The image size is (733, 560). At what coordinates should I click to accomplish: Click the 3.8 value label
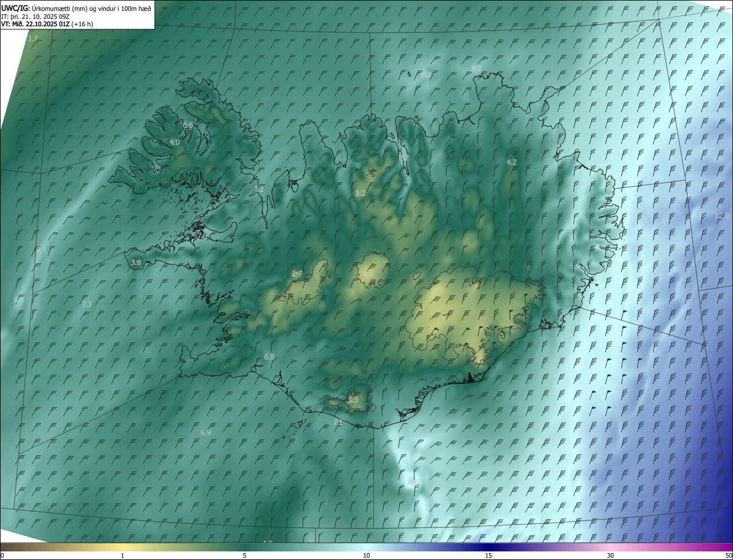[136, 262]
